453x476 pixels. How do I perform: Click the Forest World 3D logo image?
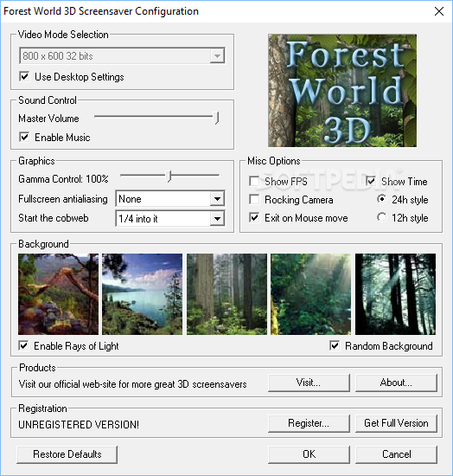(x=342, y=91)
